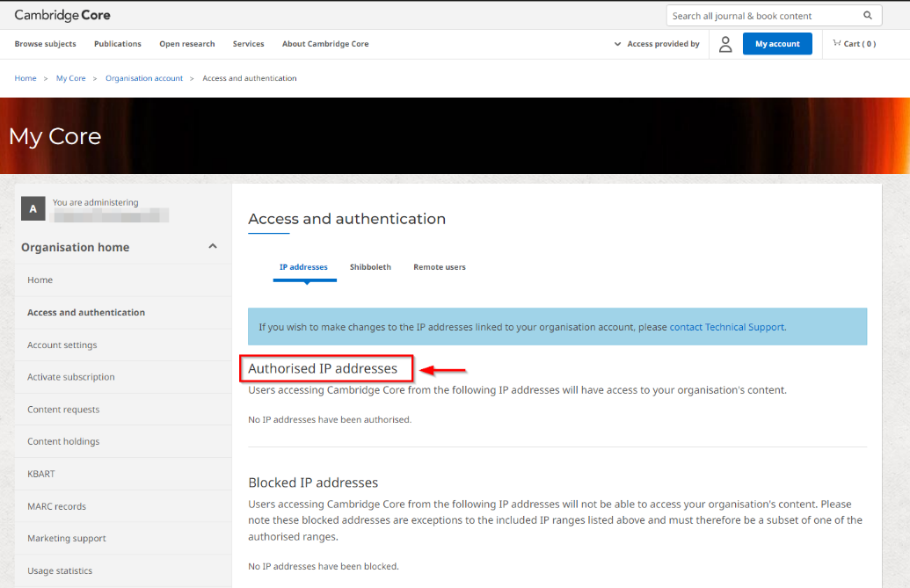Open MARC records in sidebar

point(123,506)
